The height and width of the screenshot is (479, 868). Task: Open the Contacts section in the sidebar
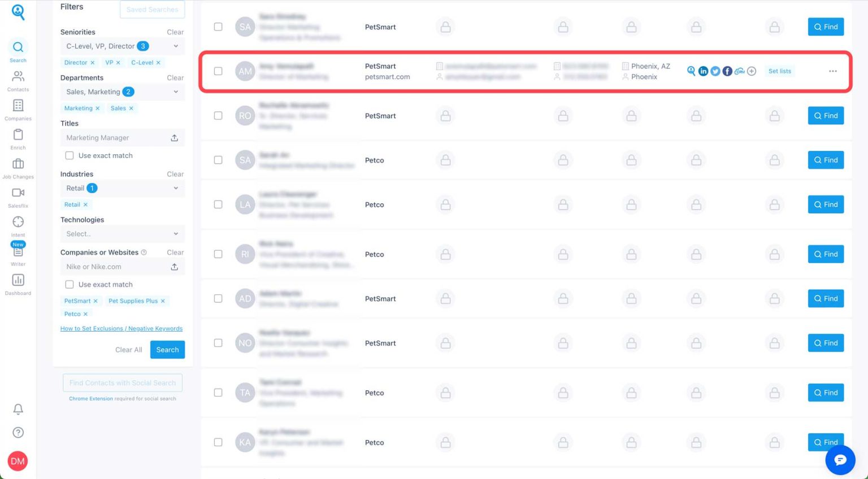click(18, 79)
